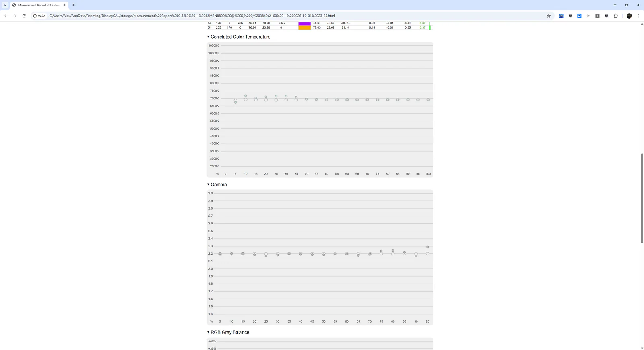Click the gray arrow-shaped extension icon

(588, 16)
